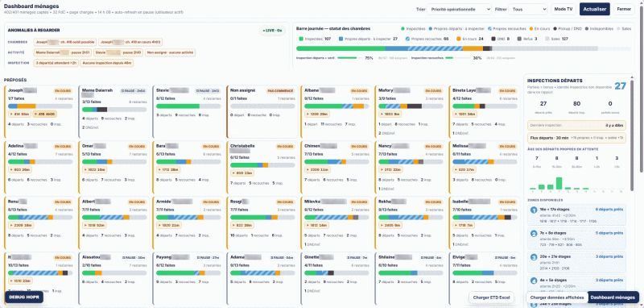Open Albane's room 1209 chip

click(x=316, y=114)
